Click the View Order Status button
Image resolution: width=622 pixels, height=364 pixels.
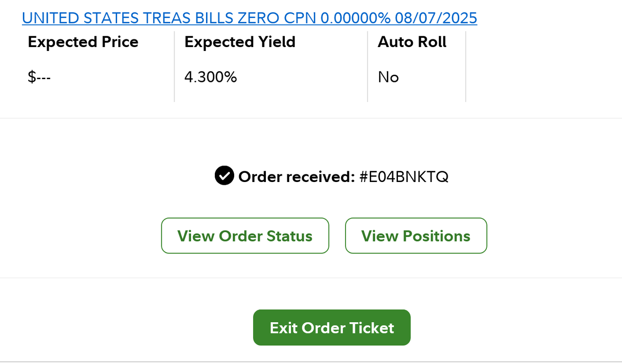click(245, 236)
